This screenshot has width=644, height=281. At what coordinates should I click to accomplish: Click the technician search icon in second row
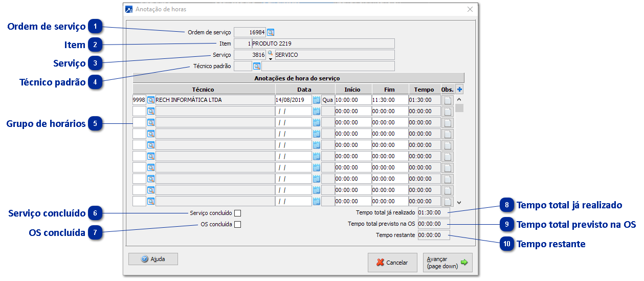151,111
